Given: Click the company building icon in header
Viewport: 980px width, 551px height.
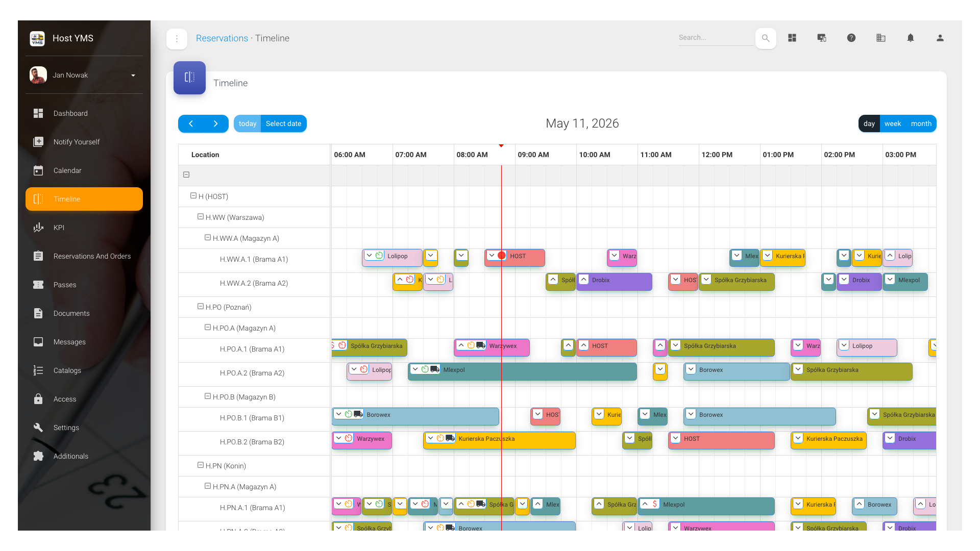Looking at the screenshot, I should (881, 38).
